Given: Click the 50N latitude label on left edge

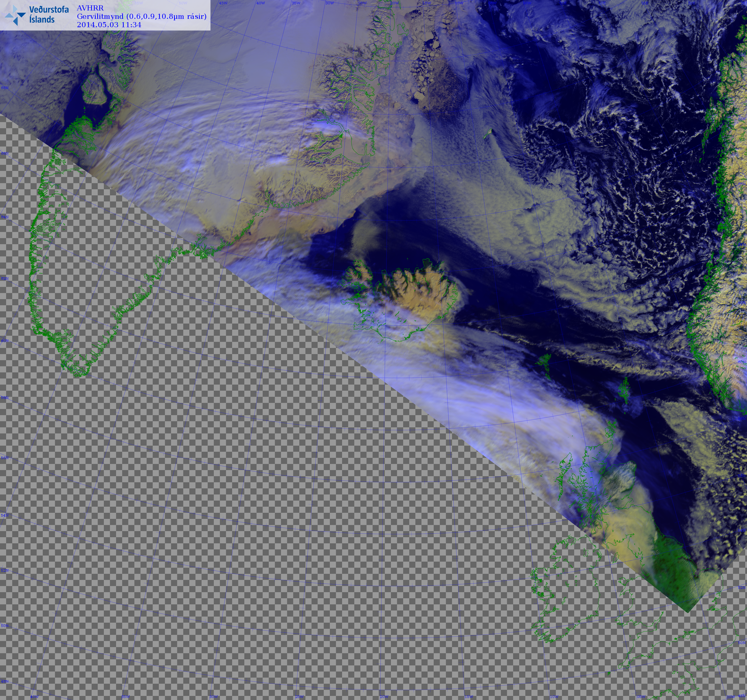Looking at the screenshot, I should (x=5, y=626).
